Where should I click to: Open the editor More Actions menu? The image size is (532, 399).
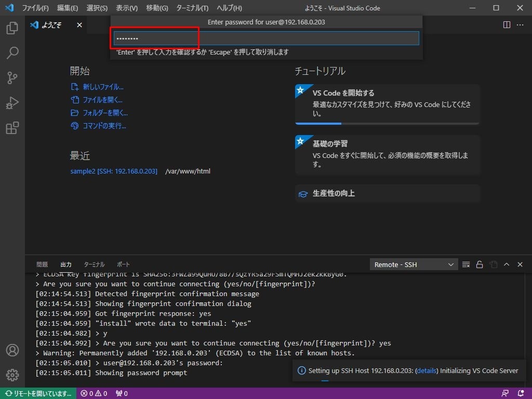(x=520, y=25)
